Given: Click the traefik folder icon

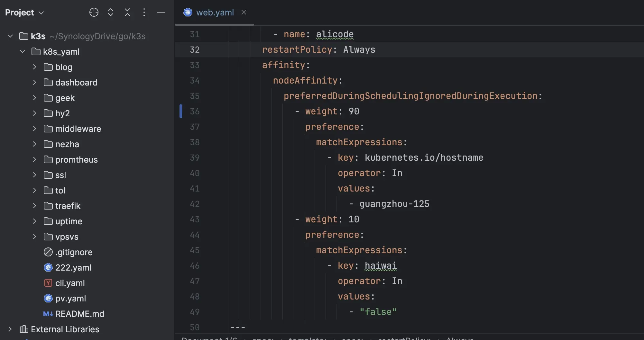Looking at the screenshot, I should (x=48, y=206).
